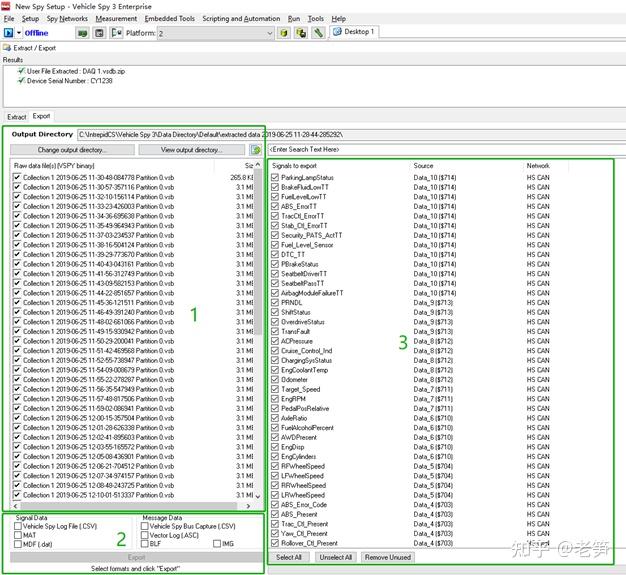The height and width of the screenshot is (575, 626).
Task: Enable Vehicle Spy Log File (.CSV) checkbox
Action: click(17, 526)
